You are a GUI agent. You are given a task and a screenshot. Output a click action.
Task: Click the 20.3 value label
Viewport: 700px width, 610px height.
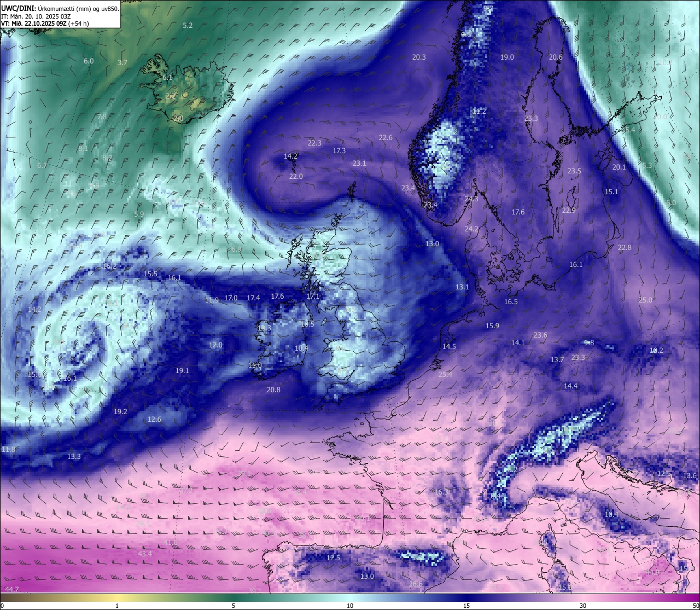(419, 57)
